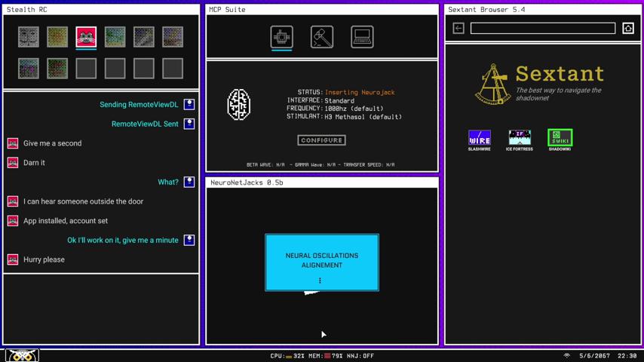
Task: Click player icon beside 'Ok I'll work on it'
Action: point(189,240)
